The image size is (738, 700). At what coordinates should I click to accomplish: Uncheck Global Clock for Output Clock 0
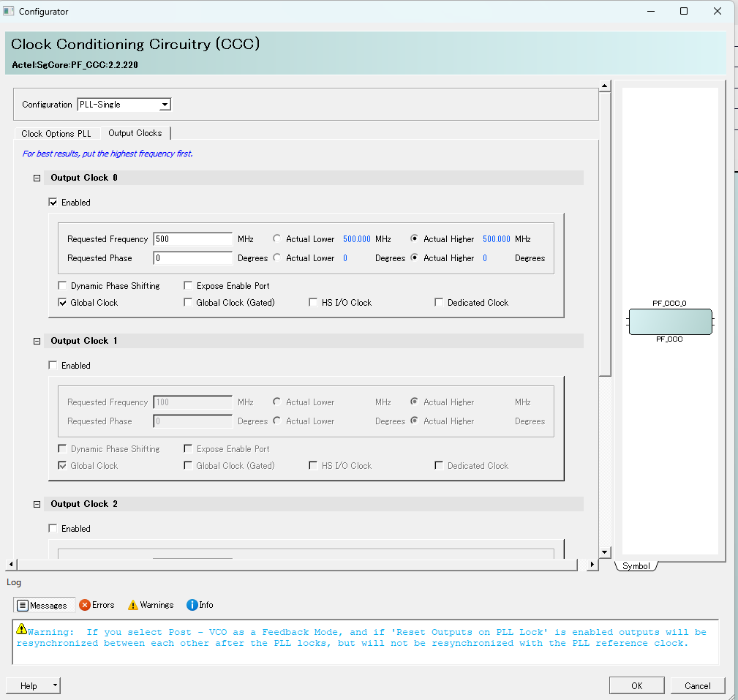click(x=62, y=302)
